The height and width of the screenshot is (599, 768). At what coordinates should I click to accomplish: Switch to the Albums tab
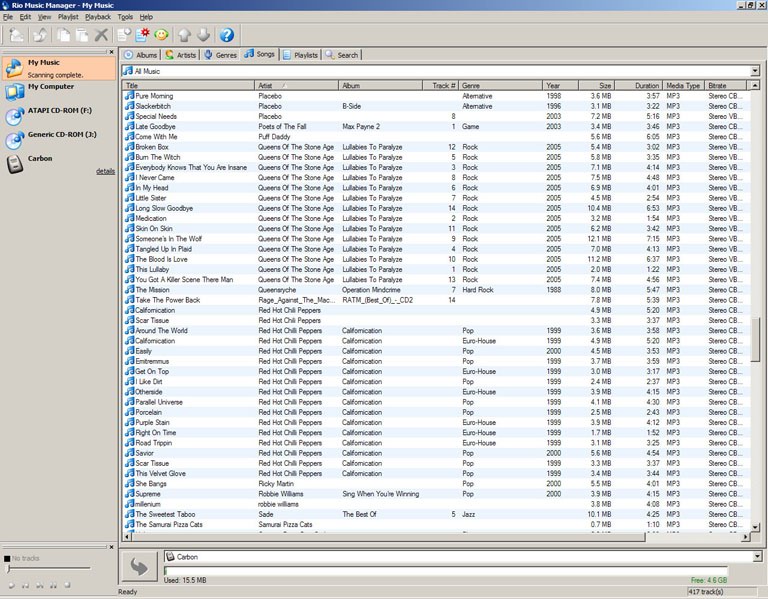point(141,55)
